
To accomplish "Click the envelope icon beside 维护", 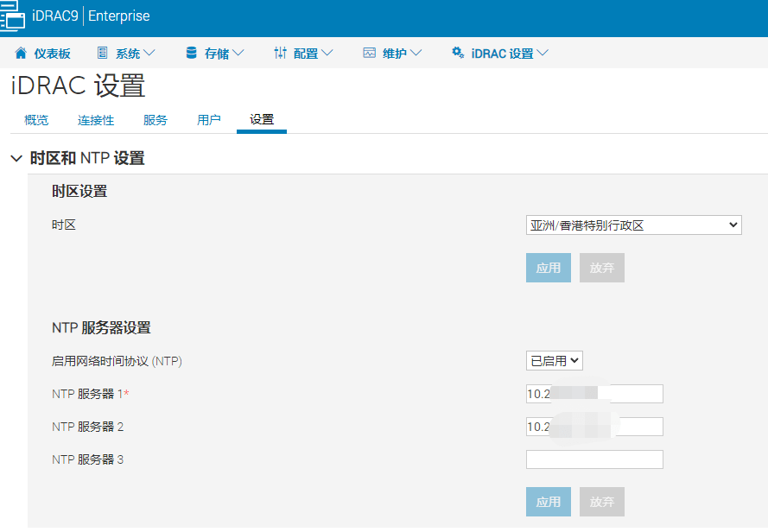I will pyautogui.click(x=369, y=53).
